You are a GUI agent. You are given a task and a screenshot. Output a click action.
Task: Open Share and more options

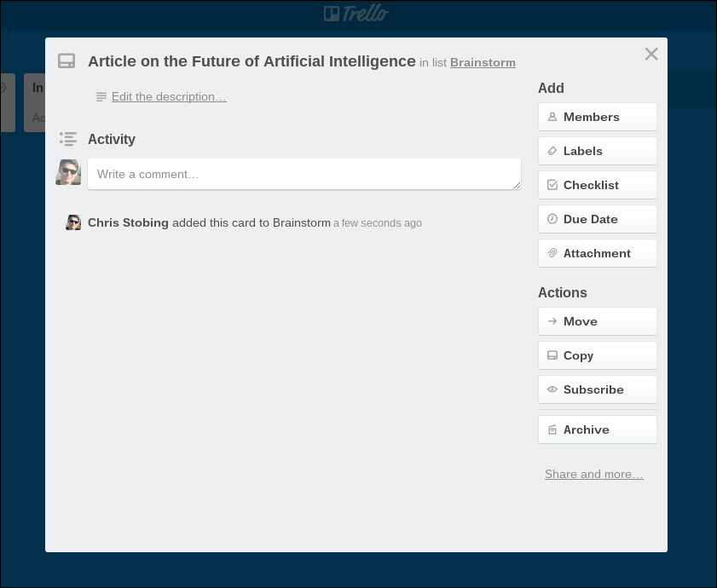coord(593,474)
